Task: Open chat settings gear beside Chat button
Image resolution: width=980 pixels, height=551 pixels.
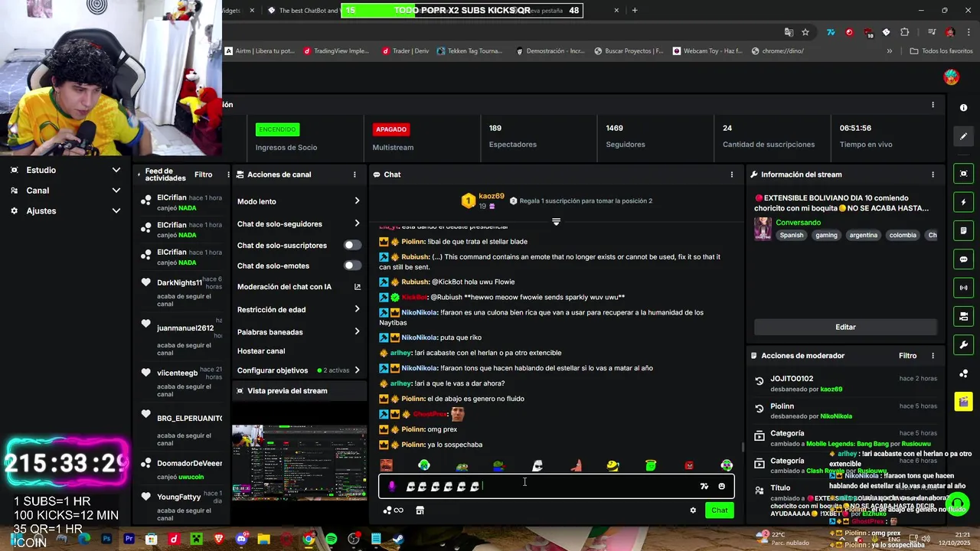Action: pos(693,510)
